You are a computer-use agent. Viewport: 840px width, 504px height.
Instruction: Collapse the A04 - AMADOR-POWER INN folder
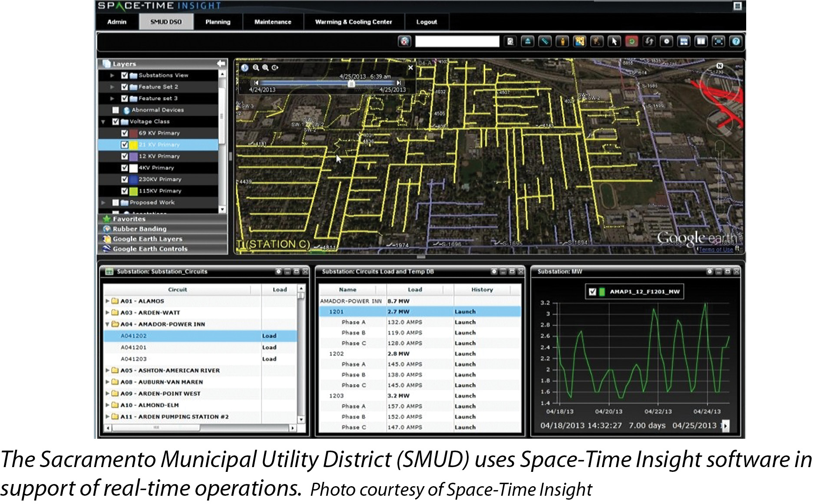[107, 324]
